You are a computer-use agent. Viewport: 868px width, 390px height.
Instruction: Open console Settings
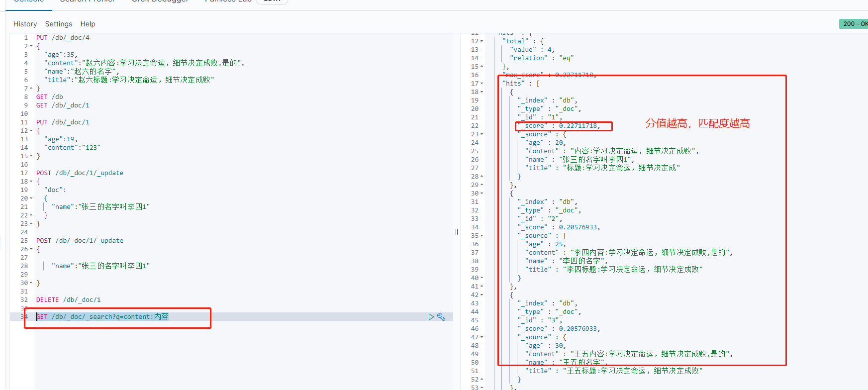[x=58, y=24]
